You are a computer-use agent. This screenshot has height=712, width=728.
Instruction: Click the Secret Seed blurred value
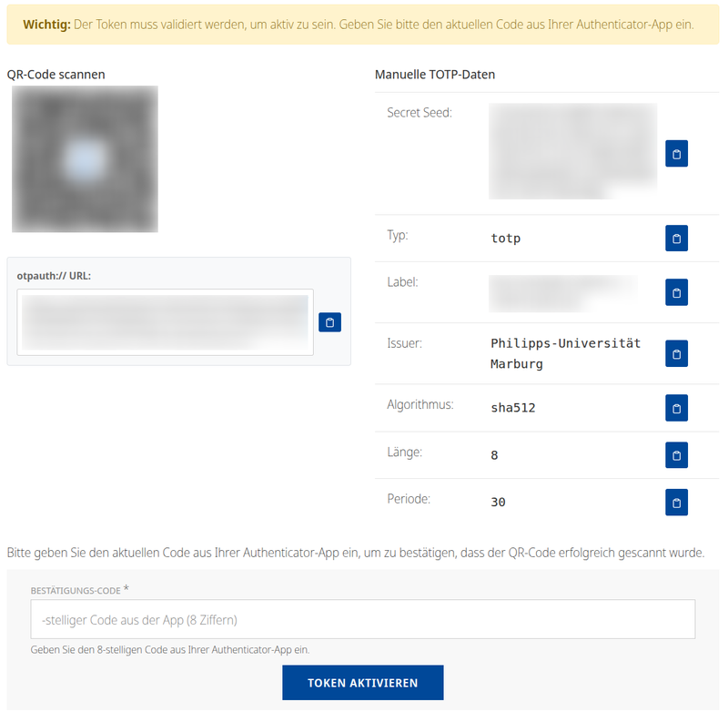tap(572, 151)
